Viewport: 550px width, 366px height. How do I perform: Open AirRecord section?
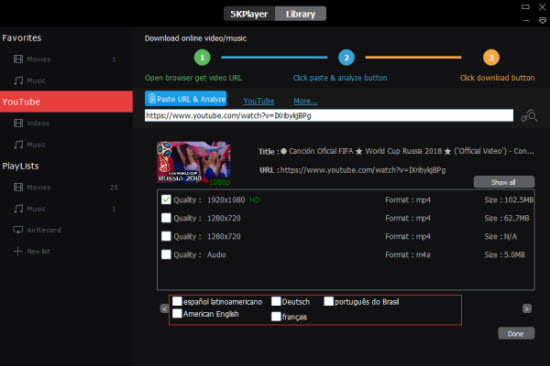(x=37, y=230)
